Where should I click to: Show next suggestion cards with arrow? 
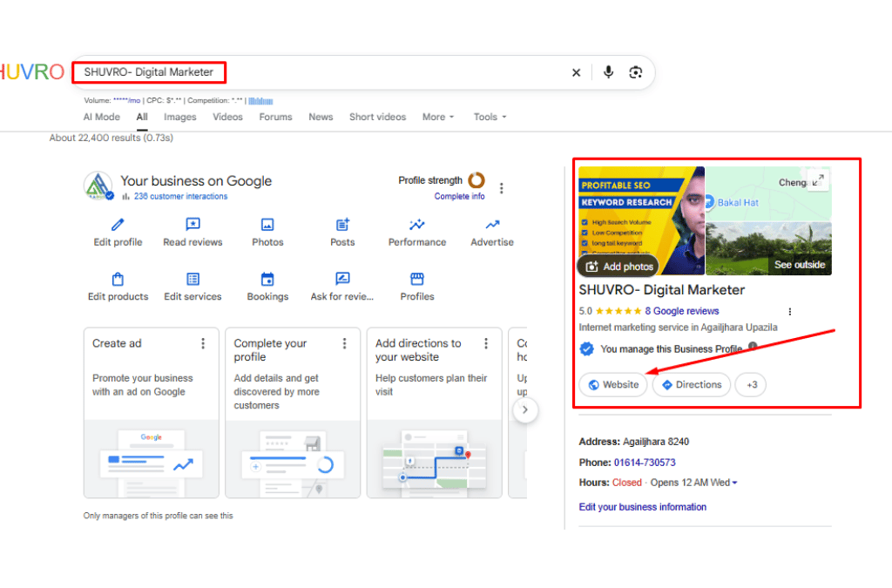tap(525, 410)
